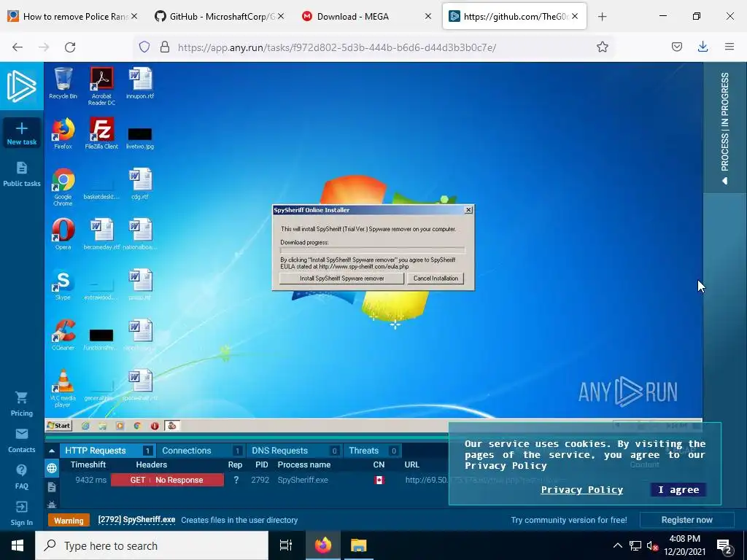Screen dimensions: 747x560
Task: Select the CCleaner desktop shortcut
Action: [x=63, y=335]
